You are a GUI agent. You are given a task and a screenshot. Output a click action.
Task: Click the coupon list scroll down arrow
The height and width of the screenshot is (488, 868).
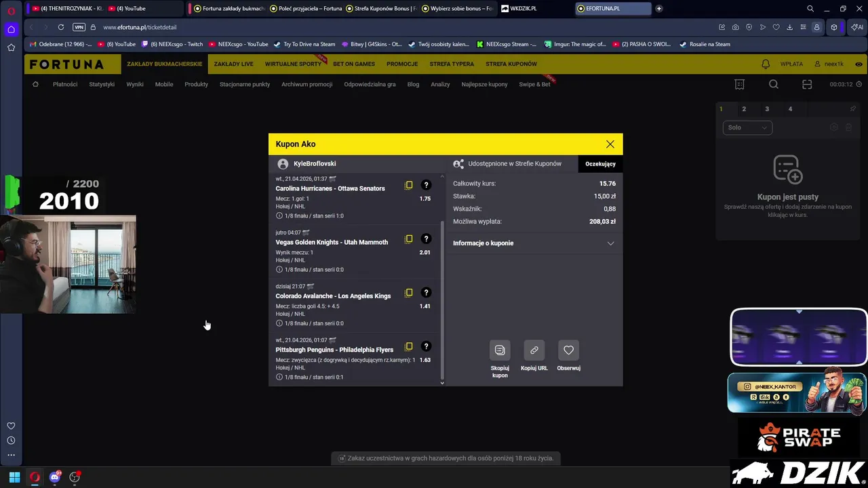click(x=442, y=383)
